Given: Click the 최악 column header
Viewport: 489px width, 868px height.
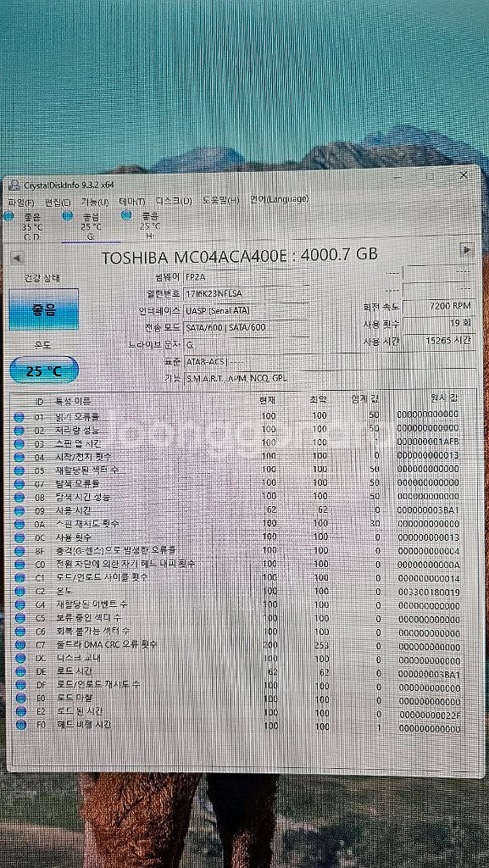Looking at the screenshot, I should [x=319, y=399].
